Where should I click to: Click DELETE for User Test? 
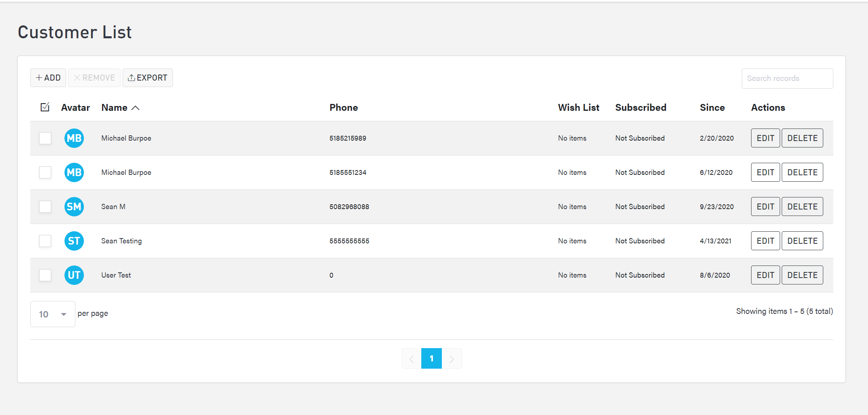click(802, 275)
